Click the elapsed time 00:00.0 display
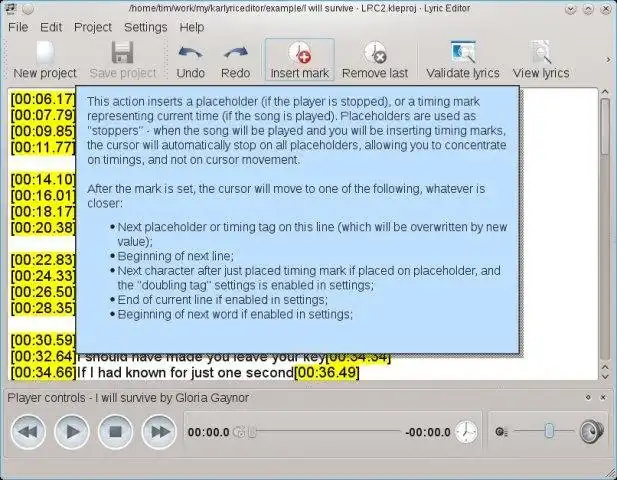The image size is (617, 480). 208,432
